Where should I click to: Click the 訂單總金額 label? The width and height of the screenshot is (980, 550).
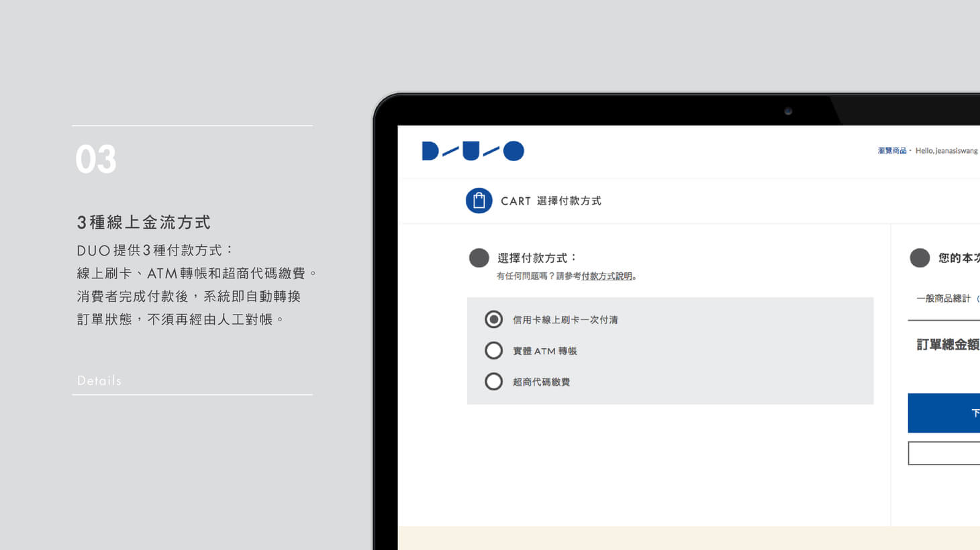(x=947, y=345)
